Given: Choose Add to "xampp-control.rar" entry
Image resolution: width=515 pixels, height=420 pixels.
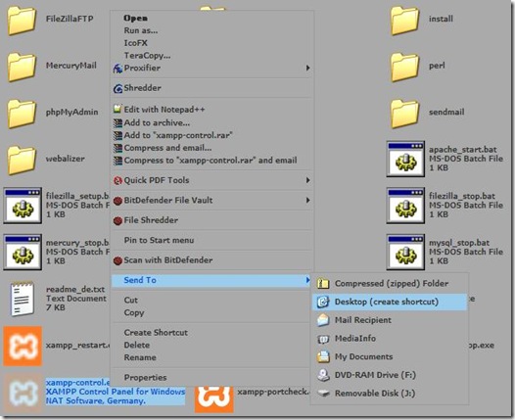Looking at the screenshot, I should [178, 135].
